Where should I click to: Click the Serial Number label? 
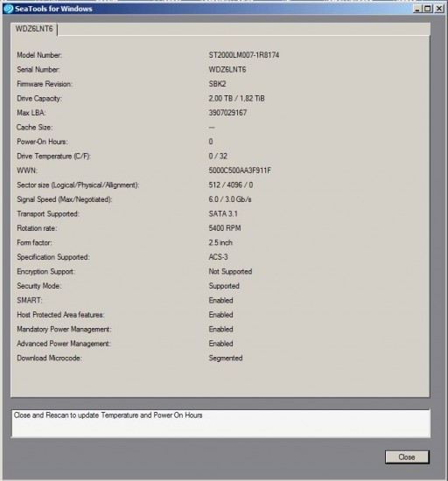tap(38, 70)
